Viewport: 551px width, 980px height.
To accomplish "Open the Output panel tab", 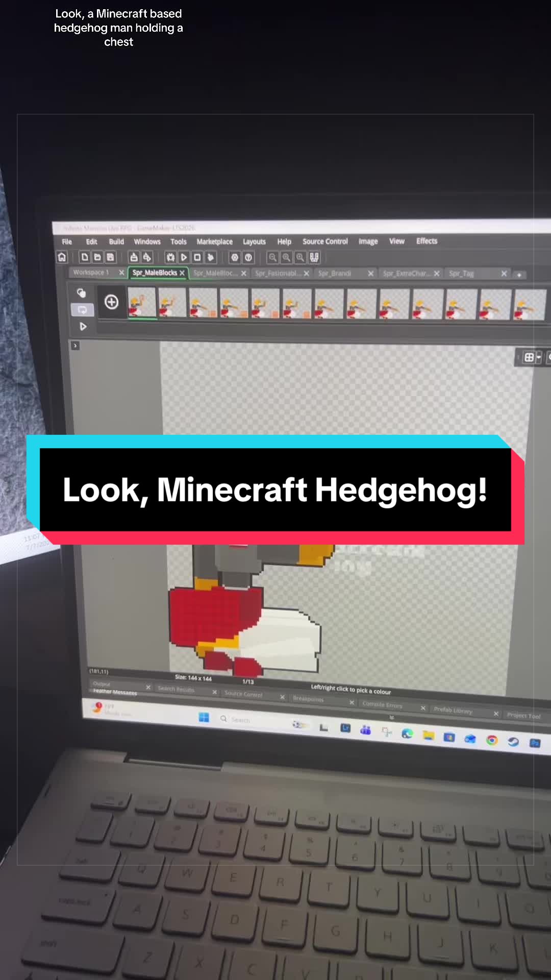I will 102,684.
